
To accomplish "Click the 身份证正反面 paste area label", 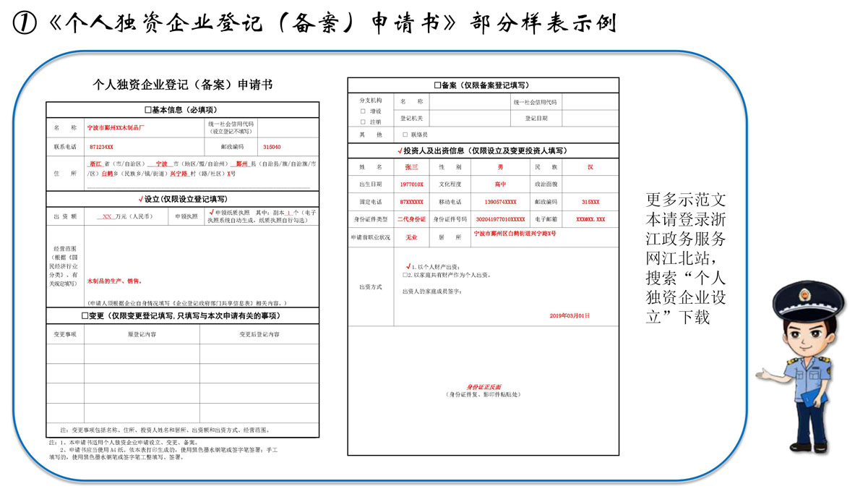I will [x=483, y=387].
